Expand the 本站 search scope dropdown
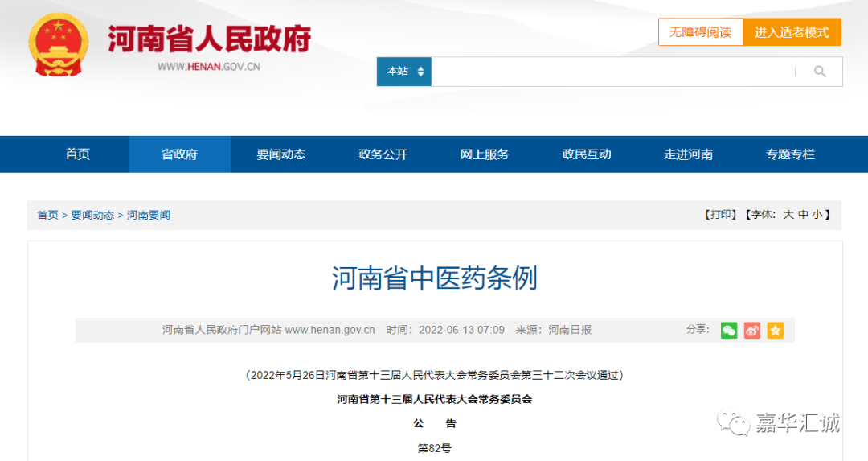The height and width of the screenshot is (461, 868). click(403, 72)
